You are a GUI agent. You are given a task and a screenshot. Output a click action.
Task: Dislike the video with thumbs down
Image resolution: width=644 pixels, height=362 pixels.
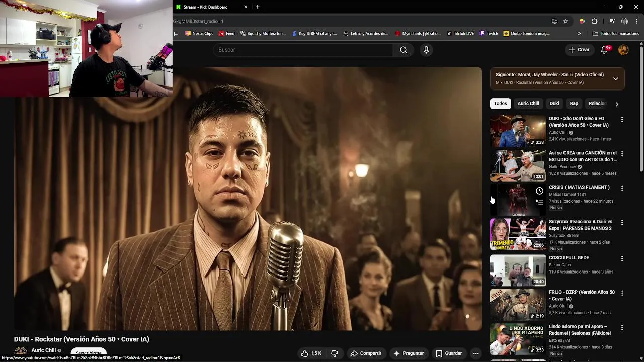[x=335, y=353]
